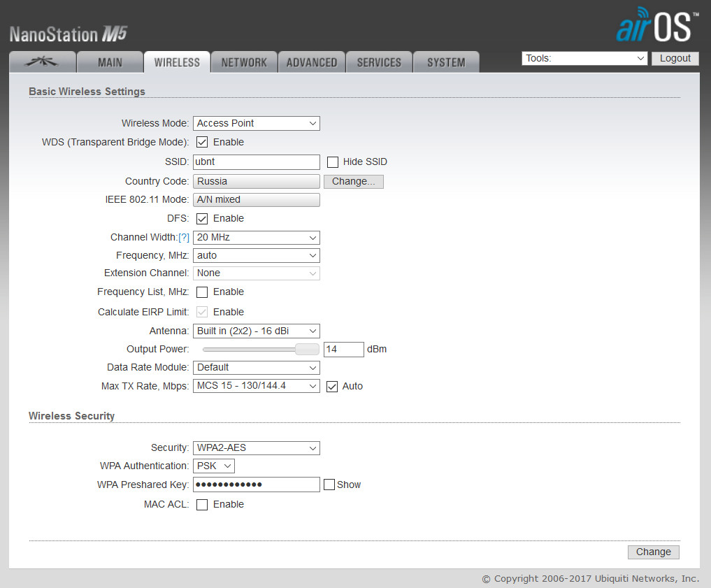Click the SSID input field
This screenshot has height=588, width=711.
click(256, 162)
